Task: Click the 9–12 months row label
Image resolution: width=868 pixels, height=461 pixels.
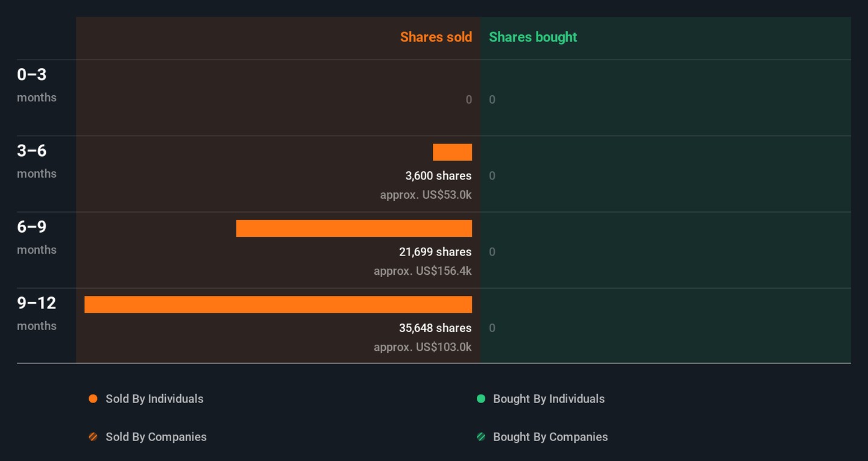Action: click(37, 313)
